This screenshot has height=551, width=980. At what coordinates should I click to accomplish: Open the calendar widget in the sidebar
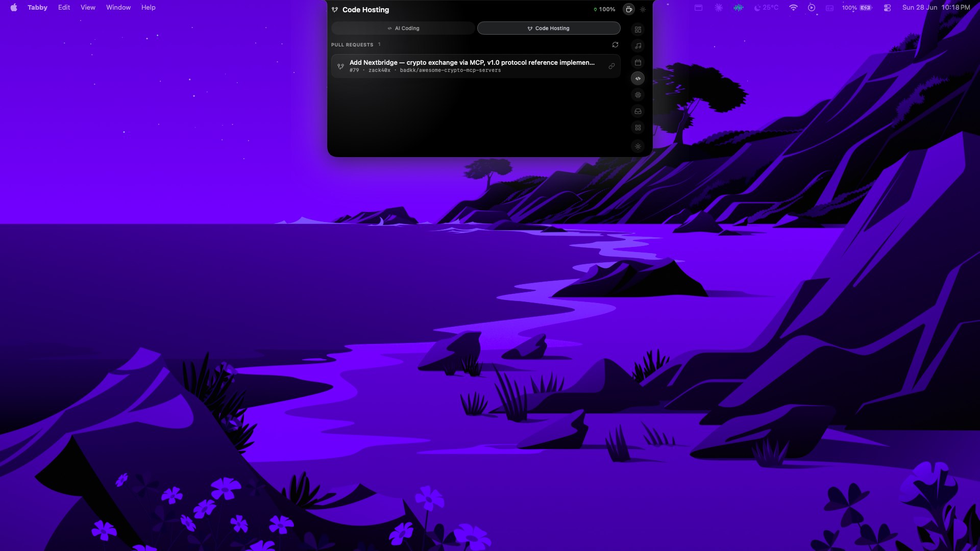point(638,62)
